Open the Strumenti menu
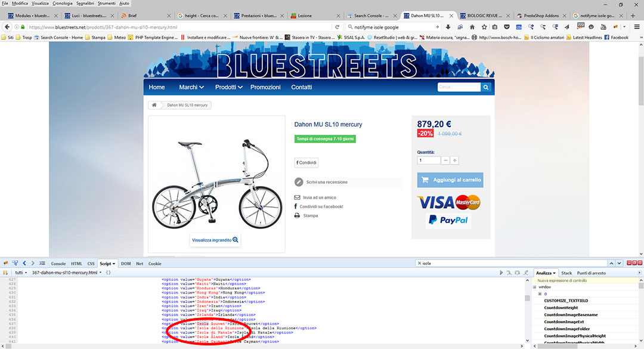Image resolution: width=644 pixels, height=349 pixels. coord(106,4)
